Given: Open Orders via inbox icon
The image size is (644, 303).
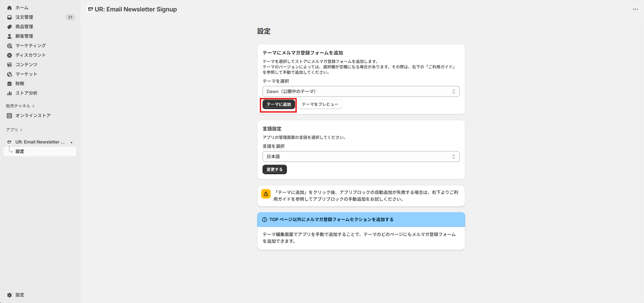Looking at the screenshot, I should click(x=9, y=17).
